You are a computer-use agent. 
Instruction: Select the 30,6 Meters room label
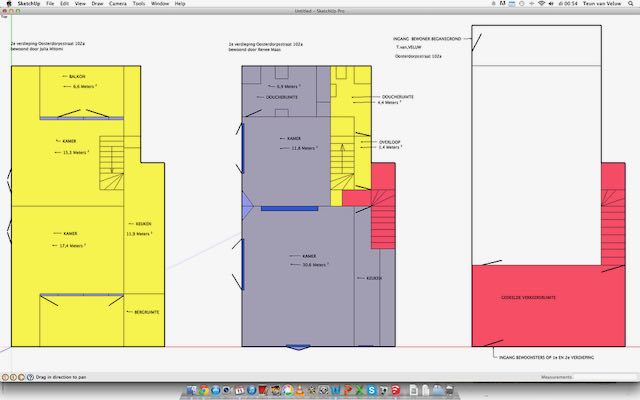click(315, 265)
